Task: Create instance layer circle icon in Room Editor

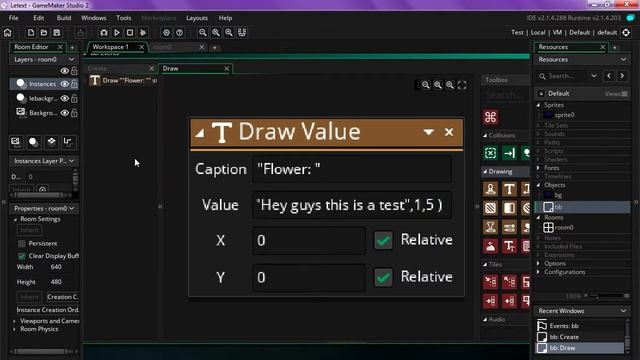Action: click(33, 142)
